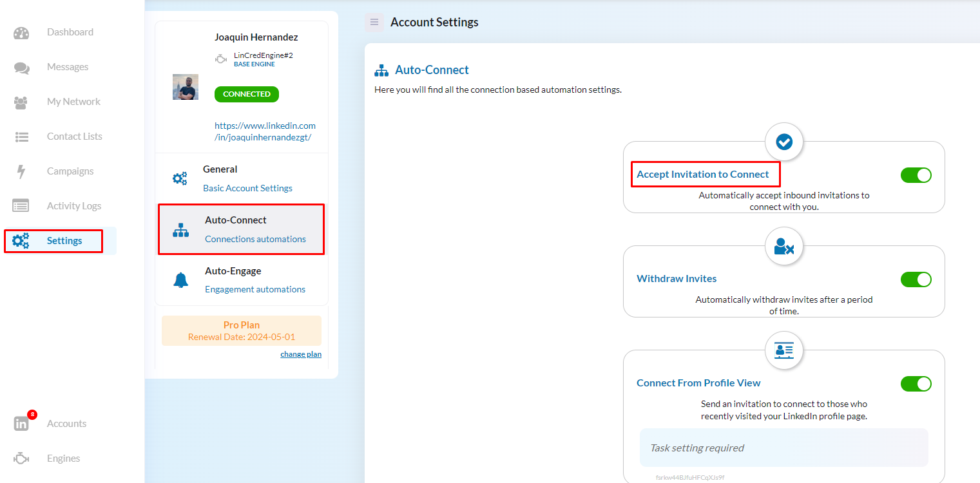
Task: Click the Engines icon in sidebar
Action: pyautogui.click(x=21, y=459)
